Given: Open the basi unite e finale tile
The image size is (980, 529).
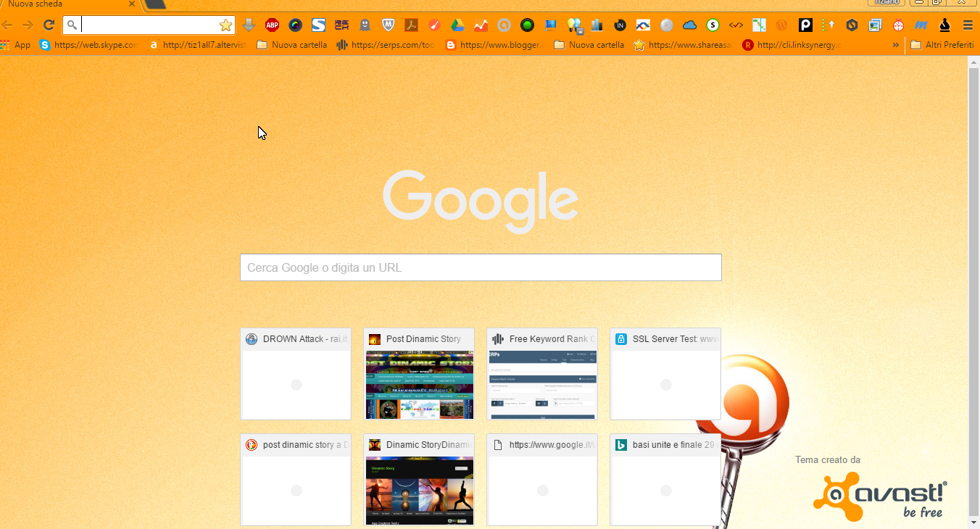Looking at the screenshot, I should 665,480.
